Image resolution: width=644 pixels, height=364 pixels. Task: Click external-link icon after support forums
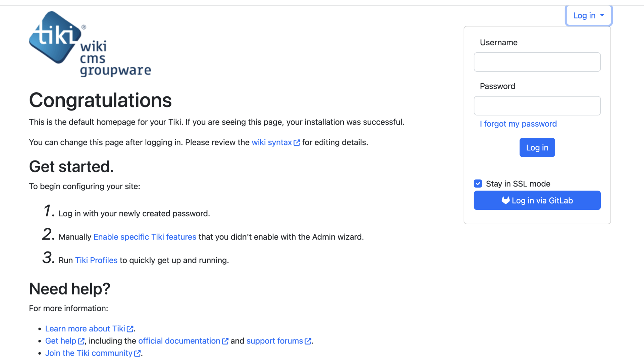[x=308, y=341]
